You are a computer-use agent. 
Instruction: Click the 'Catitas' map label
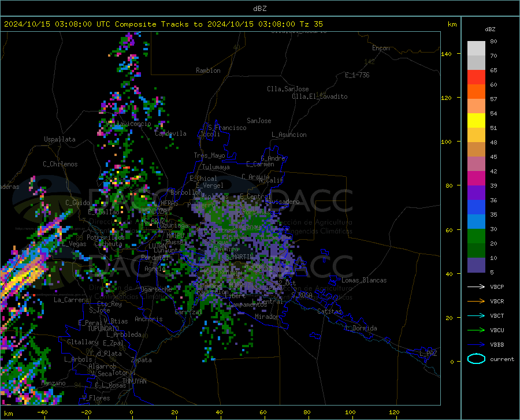point(330,311)
